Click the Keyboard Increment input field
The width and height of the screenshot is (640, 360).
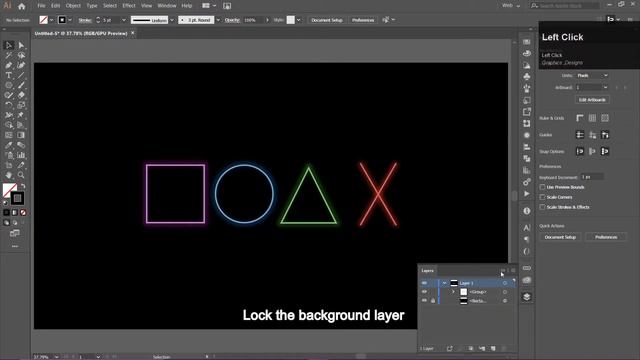[x=592, y=177]
